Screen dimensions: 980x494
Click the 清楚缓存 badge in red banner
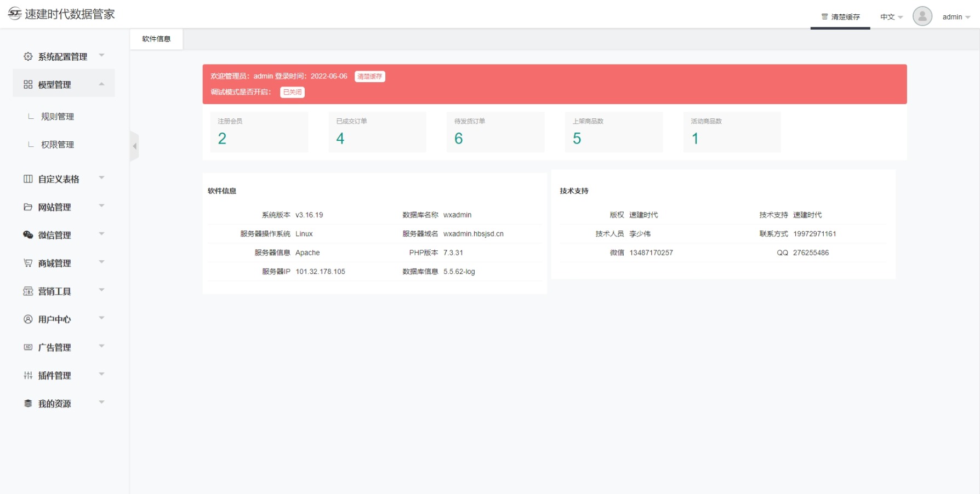pos(370,77)
